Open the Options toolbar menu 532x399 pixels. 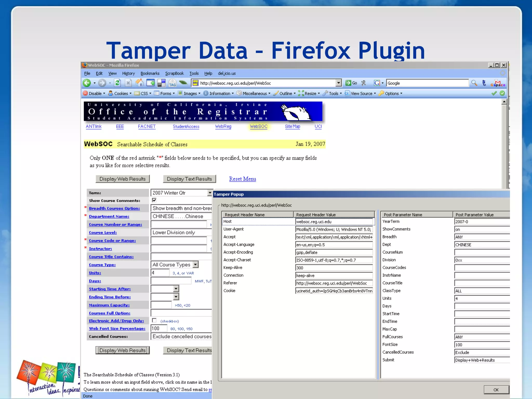(390, 93)
